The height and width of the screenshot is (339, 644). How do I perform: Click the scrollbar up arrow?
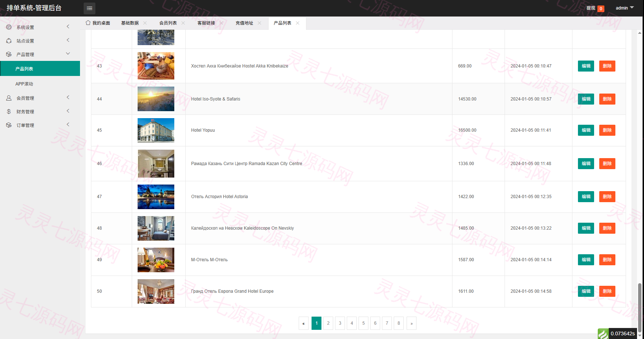pos(640,33)
